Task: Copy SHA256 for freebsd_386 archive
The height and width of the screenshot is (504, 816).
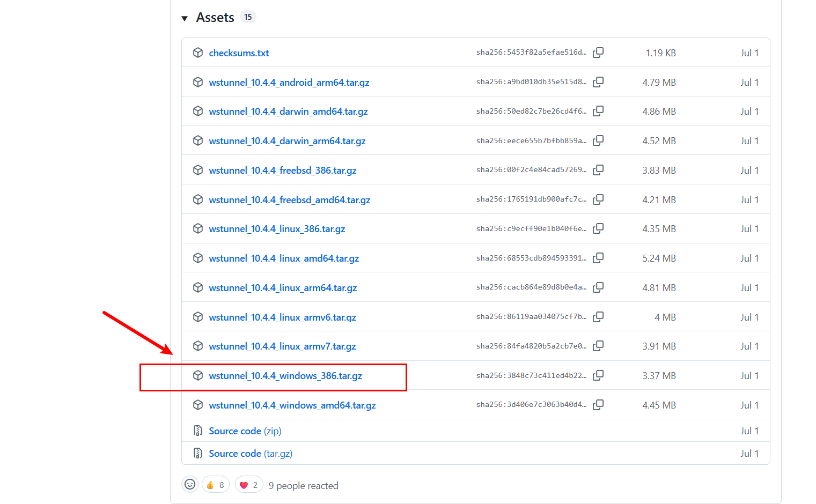Action: (x=598, y=170)
